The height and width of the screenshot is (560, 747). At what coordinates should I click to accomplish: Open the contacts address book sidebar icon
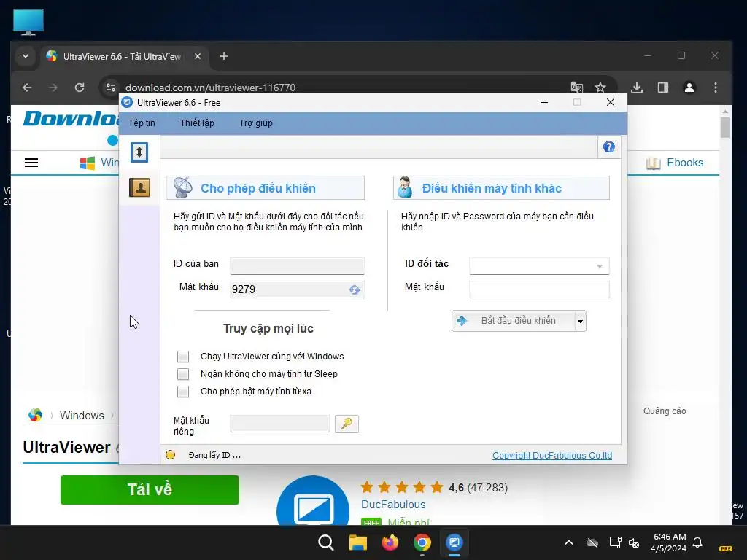tap(139, 187)
